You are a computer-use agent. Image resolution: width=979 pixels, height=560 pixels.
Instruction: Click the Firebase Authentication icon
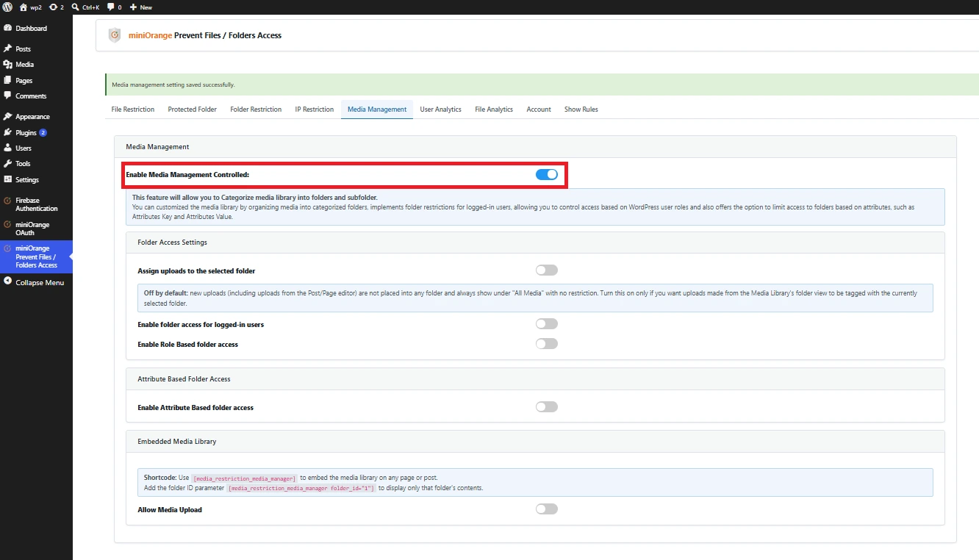(x=7, y=200)
